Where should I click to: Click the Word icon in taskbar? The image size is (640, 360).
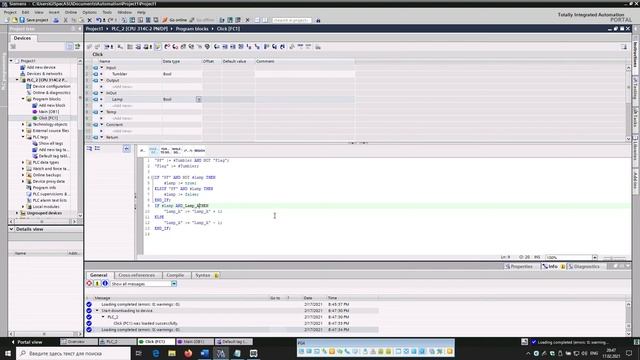pos(204,353)
